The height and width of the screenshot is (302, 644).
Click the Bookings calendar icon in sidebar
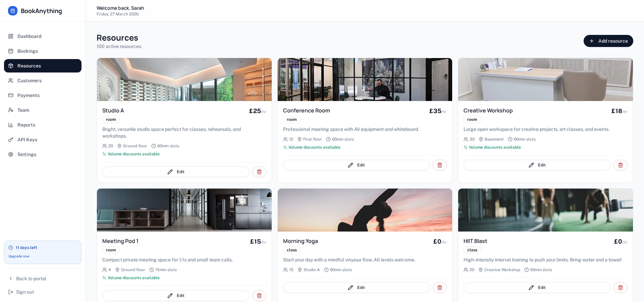pos(11,51)
